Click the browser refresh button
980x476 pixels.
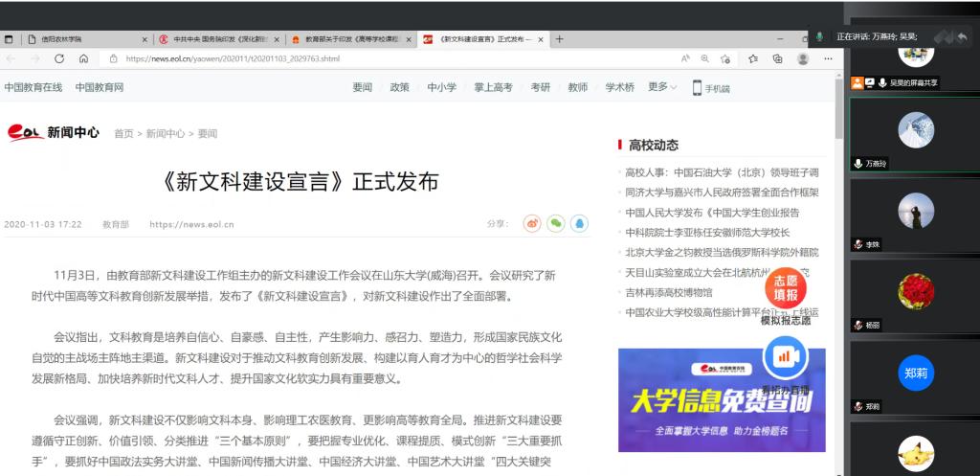(x=59, y=58)
